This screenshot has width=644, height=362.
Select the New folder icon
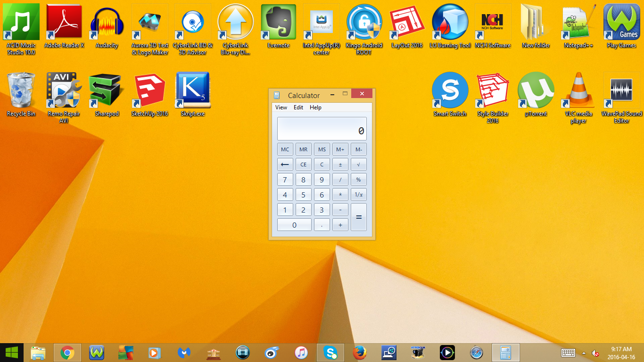coord(536,26)
